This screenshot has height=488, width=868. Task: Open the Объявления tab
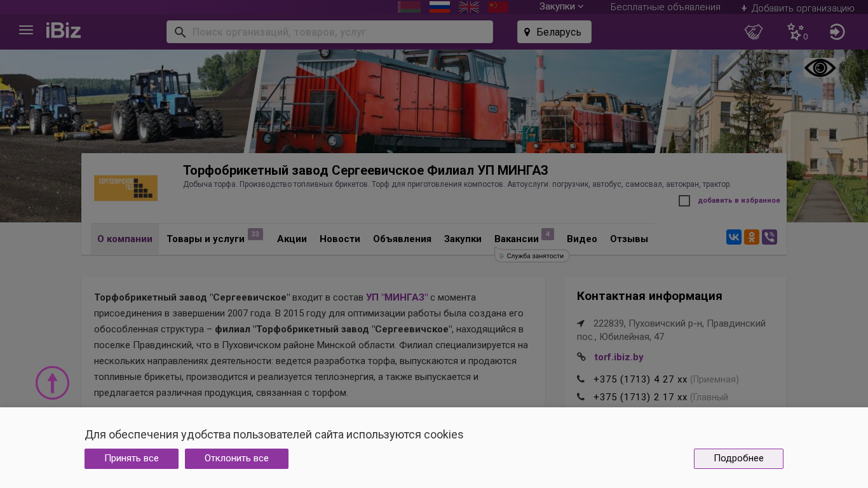(402, 239)
